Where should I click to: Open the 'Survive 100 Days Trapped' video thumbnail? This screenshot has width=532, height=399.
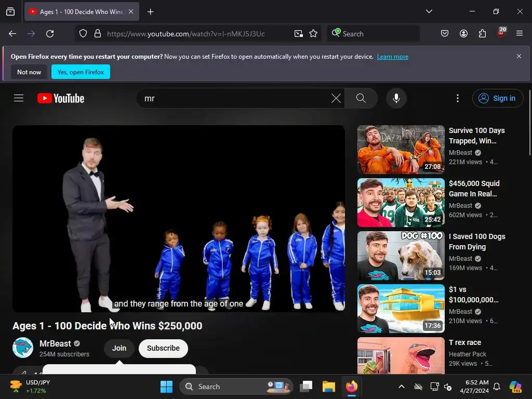(401, 150)
